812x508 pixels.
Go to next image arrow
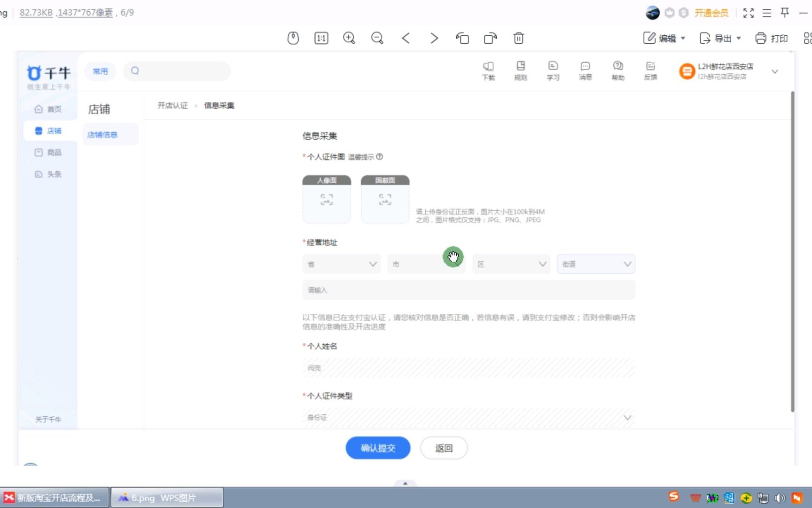pyautogui.click(x=434, y=38)
